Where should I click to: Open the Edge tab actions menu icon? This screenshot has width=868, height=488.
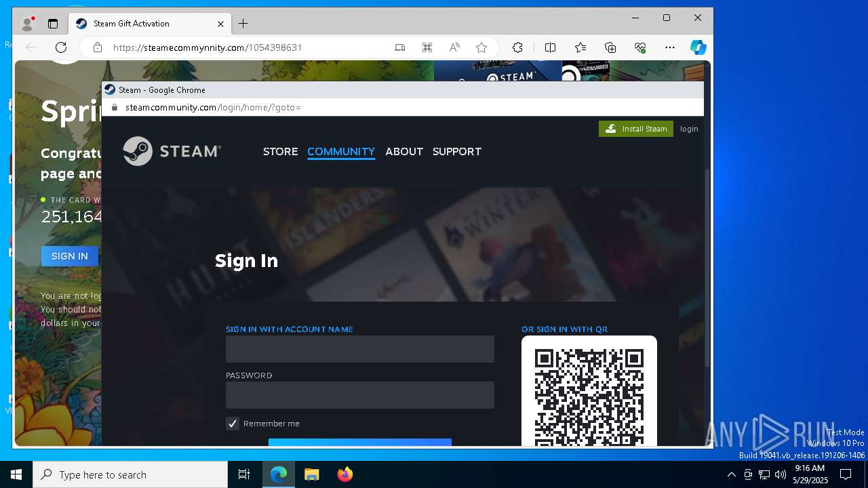click(x=53, y=24)
